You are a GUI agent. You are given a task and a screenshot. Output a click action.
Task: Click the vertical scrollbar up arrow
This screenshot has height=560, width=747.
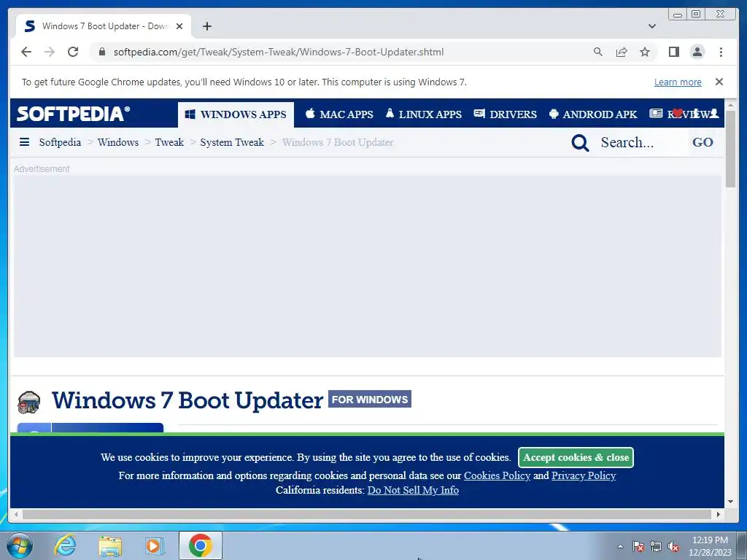click(x=731, y=105)
